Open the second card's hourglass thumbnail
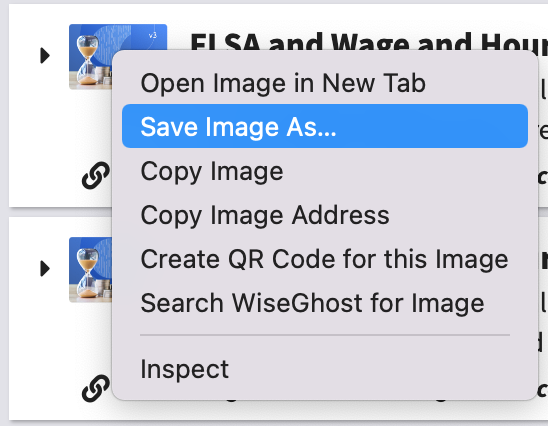 click(x=90, y=270)
